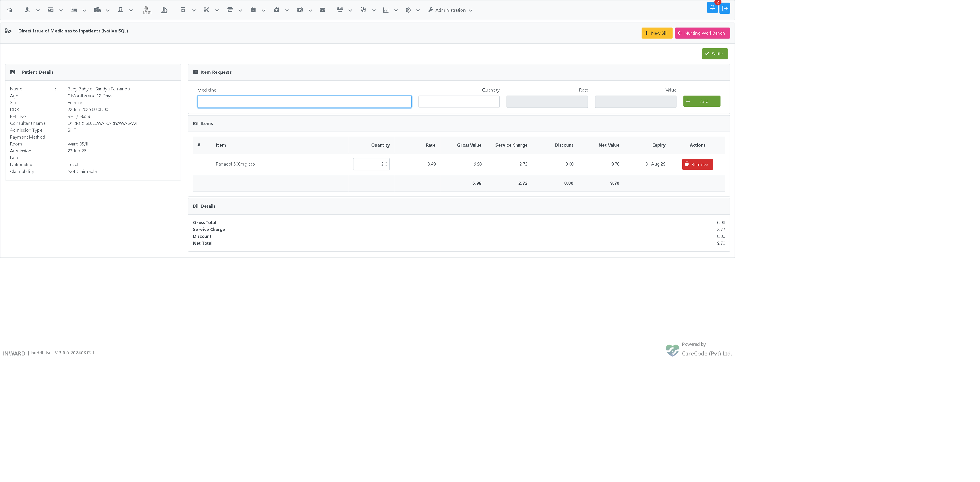
Task: Click the Rate field in Item Requests
Action: [547, 102]
